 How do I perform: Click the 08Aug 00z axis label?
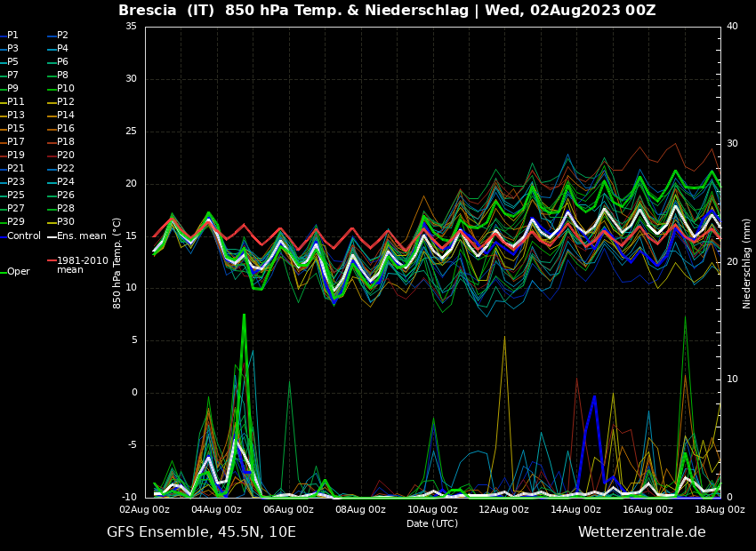(360, 509)
